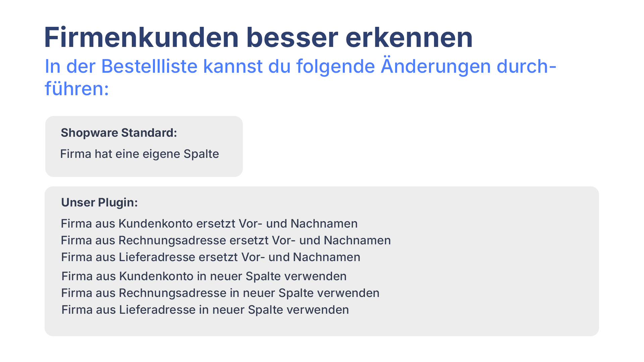Screen dimensions: 644x362
Task: Click the word "erkennen" in the headline
Action: click(x=409, y=37)
